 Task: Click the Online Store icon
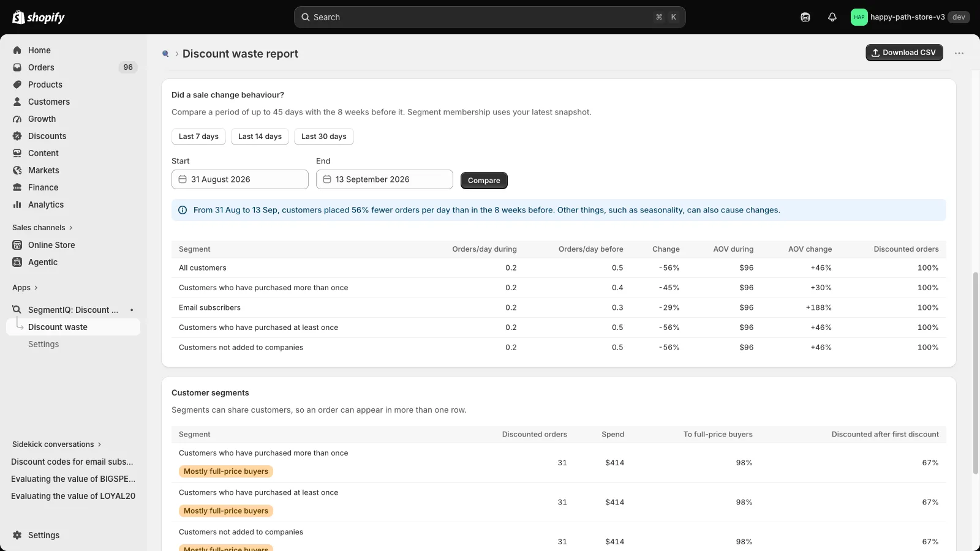[x=17, y=245]
